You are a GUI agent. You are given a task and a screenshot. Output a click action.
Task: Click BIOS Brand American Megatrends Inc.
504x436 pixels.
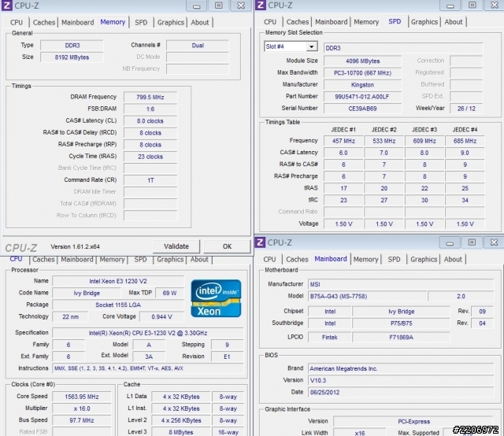[x=401, y=368]
